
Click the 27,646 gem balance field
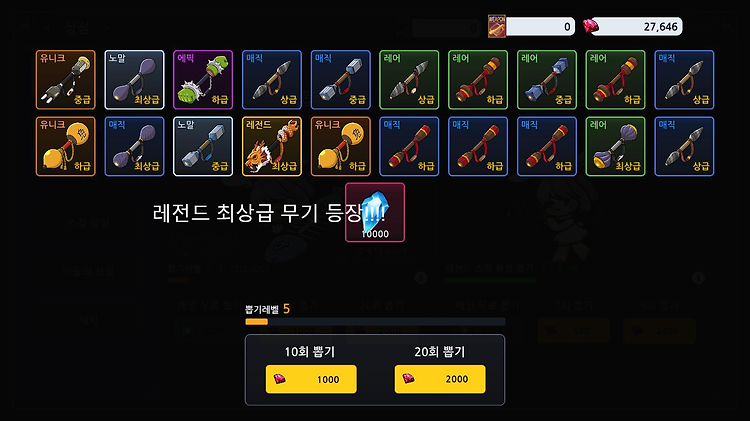(637, 26)
